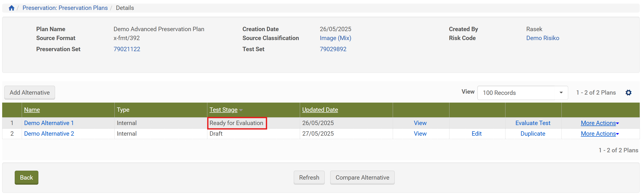This screenshot has width=644, height=196.
Task: Open the Demo Risiko risk code
Action: click(542, 38)
